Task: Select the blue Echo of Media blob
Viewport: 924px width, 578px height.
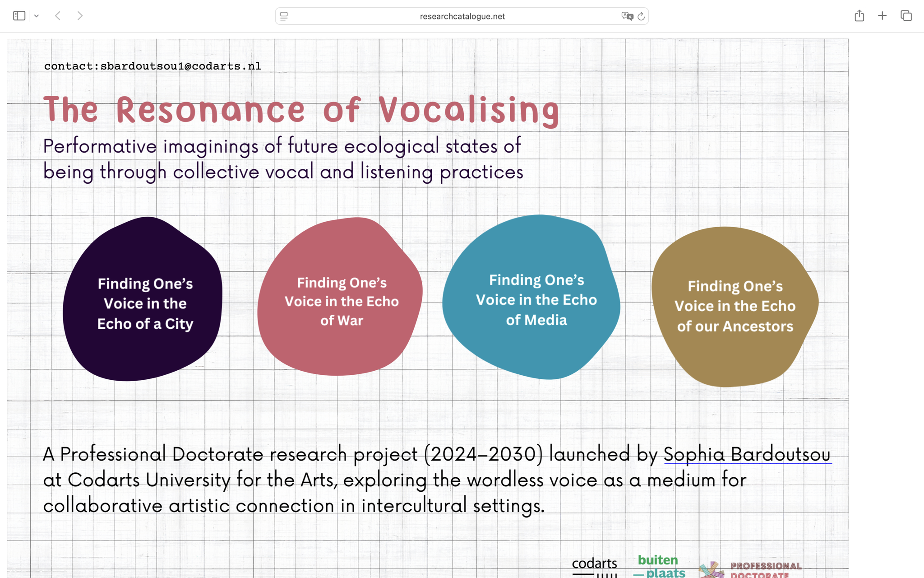Action: [x=536, y=299]
